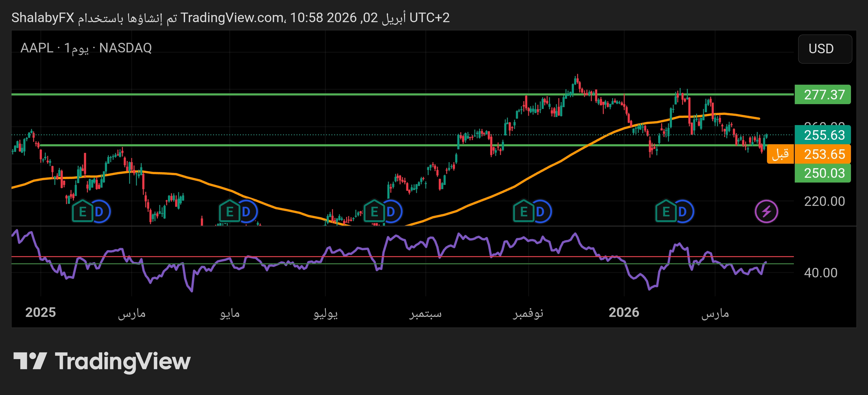Click E earnings icon above نوفمبر
The height and width of the screenshot is (395, 868).
[x=523, y=212]
